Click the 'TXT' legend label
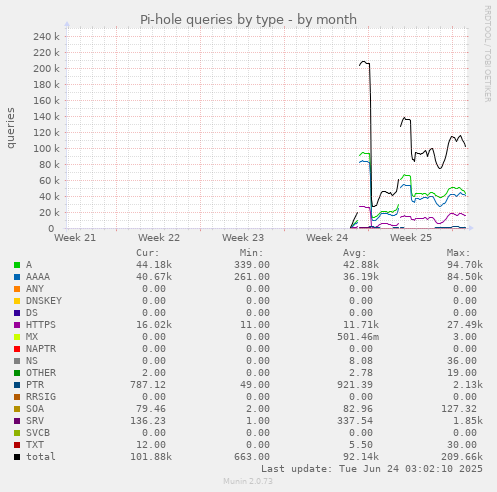This screenshot has width=497, height=492. coord(35,445)
